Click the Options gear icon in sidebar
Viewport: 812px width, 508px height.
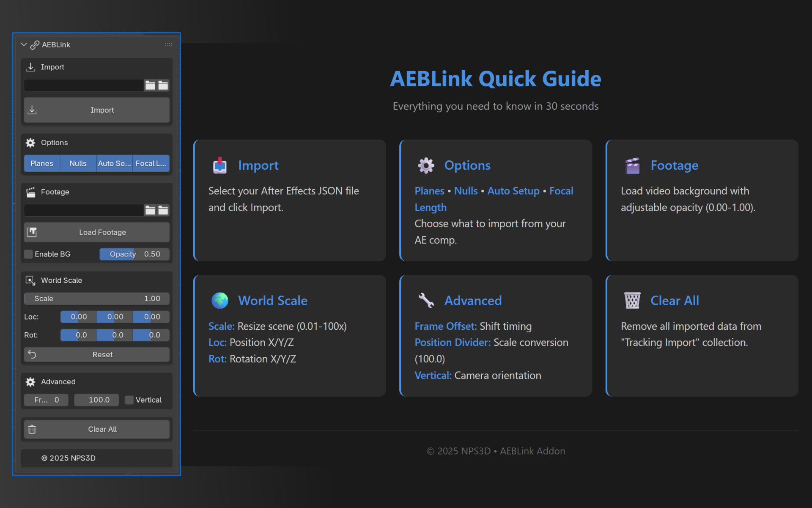(x=30, y=143)
